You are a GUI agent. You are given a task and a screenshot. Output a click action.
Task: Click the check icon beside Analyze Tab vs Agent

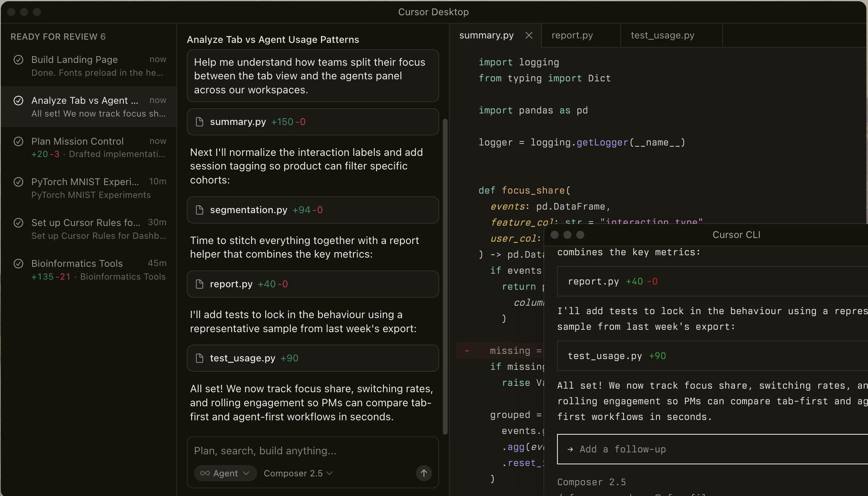point(18,101)
